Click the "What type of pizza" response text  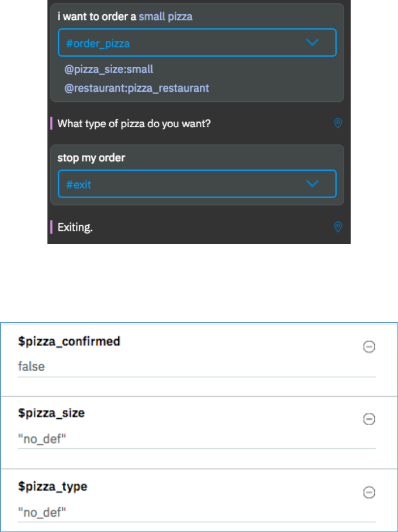(x=134, y=123)
